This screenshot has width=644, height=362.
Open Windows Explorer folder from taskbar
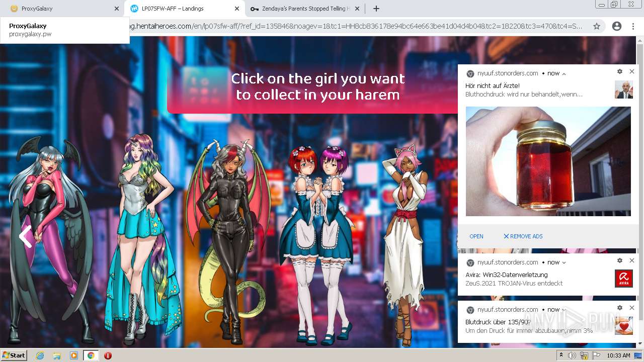57,355
